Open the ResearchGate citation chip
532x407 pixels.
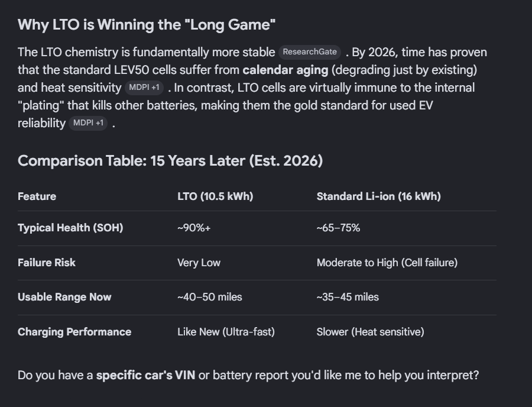[310, 52]
